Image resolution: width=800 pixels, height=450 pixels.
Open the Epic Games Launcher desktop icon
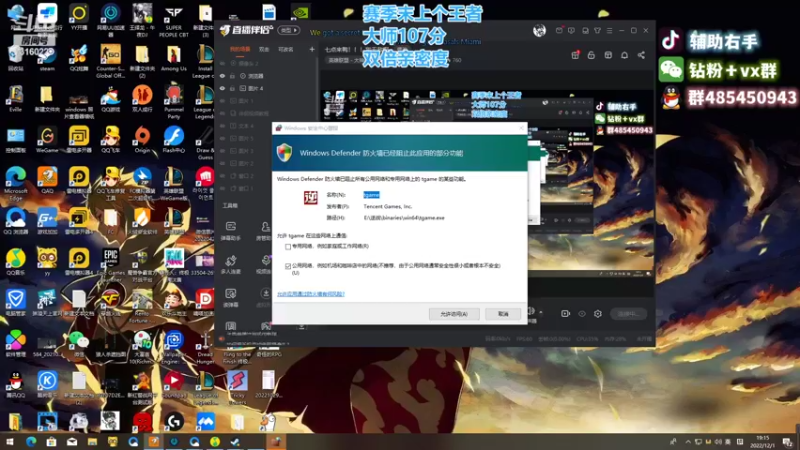click(110, 265)
